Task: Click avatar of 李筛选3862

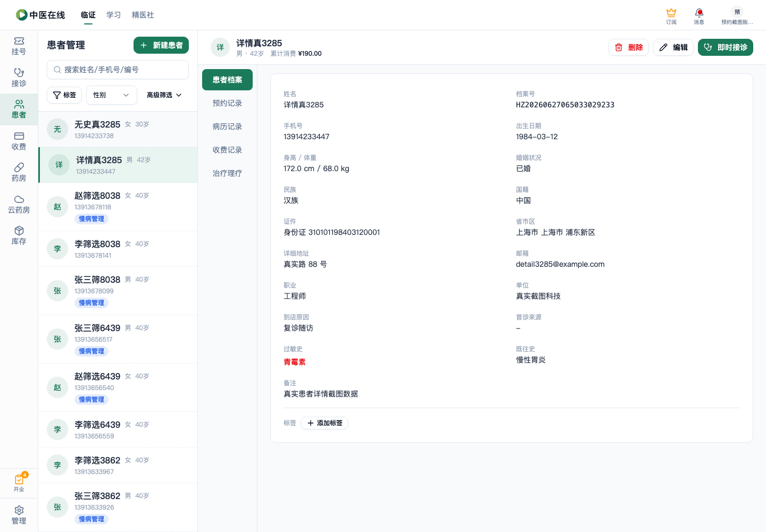Action: pos(57,465)
